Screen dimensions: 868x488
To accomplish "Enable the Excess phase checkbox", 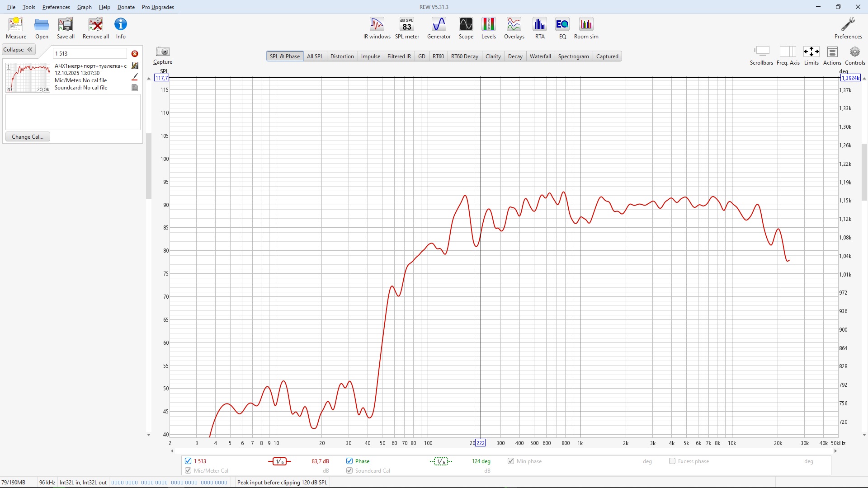I will pos(672,461).
